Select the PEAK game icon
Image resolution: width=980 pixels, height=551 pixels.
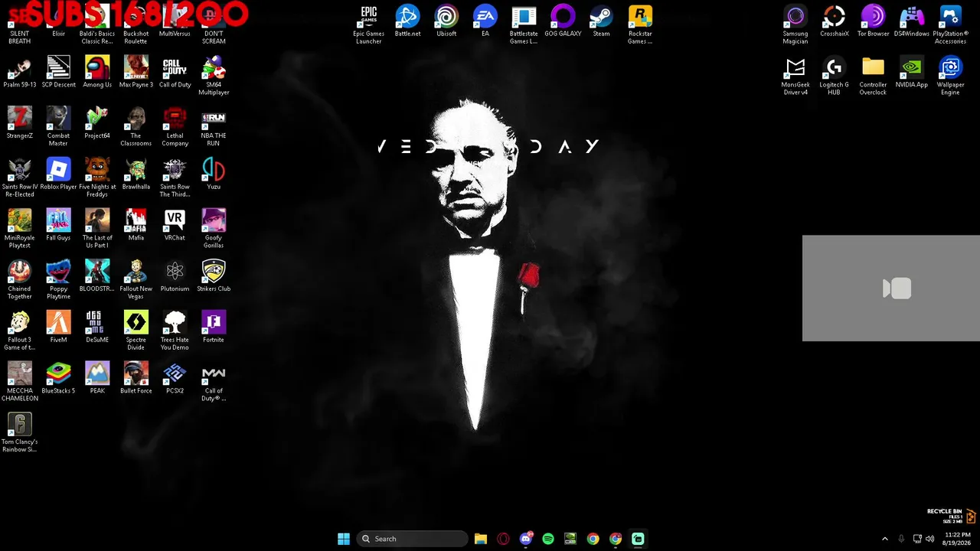click(x=97, y=379)
